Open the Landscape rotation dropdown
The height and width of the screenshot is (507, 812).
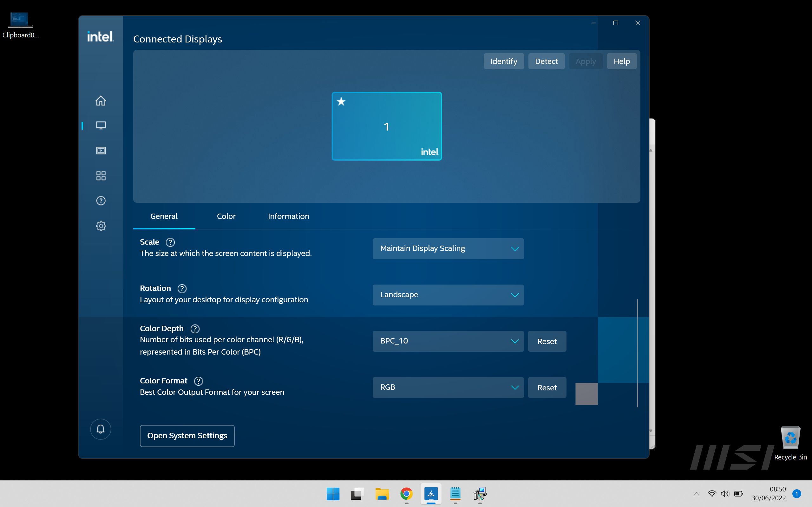pyautogui.click(x=448, y=295)
